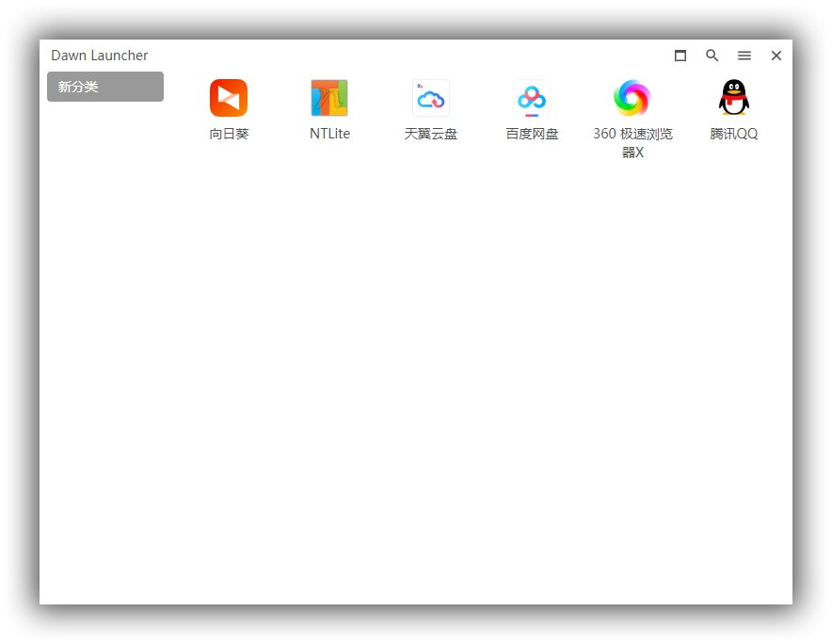Click the 360 极速浏览器X text label
Screen dimensions: 832x644
click(632, 143)
